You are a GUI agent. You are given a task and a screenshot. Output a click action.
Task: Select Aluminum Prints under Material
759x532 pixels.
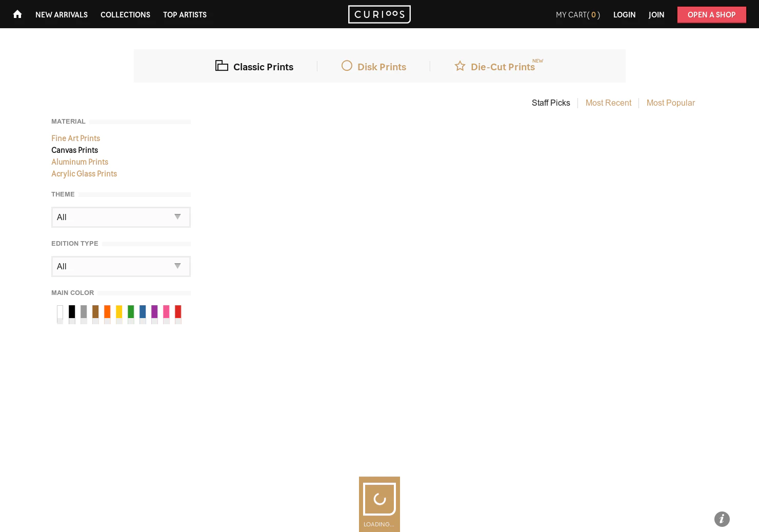(x=79, y=162)
